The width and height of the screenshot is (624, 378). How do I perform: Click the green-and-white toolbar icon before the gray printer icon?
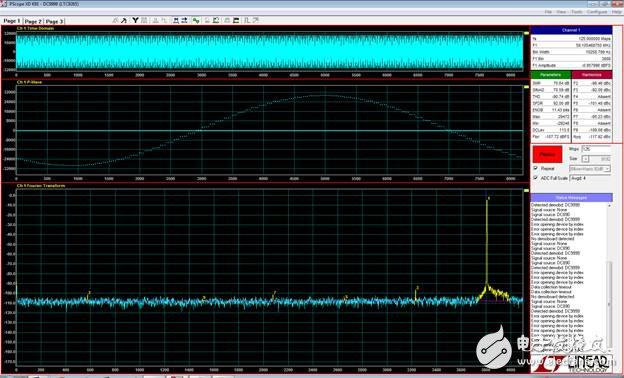pos(216,20)
